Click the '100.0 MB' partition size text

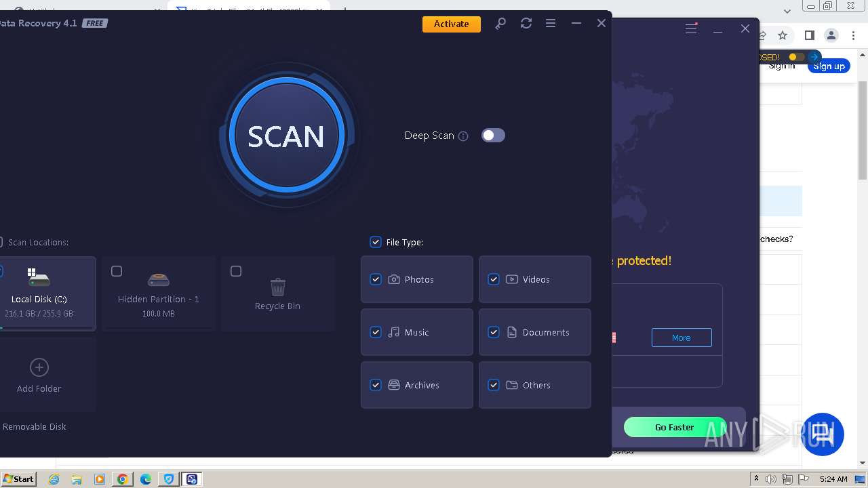159,314
